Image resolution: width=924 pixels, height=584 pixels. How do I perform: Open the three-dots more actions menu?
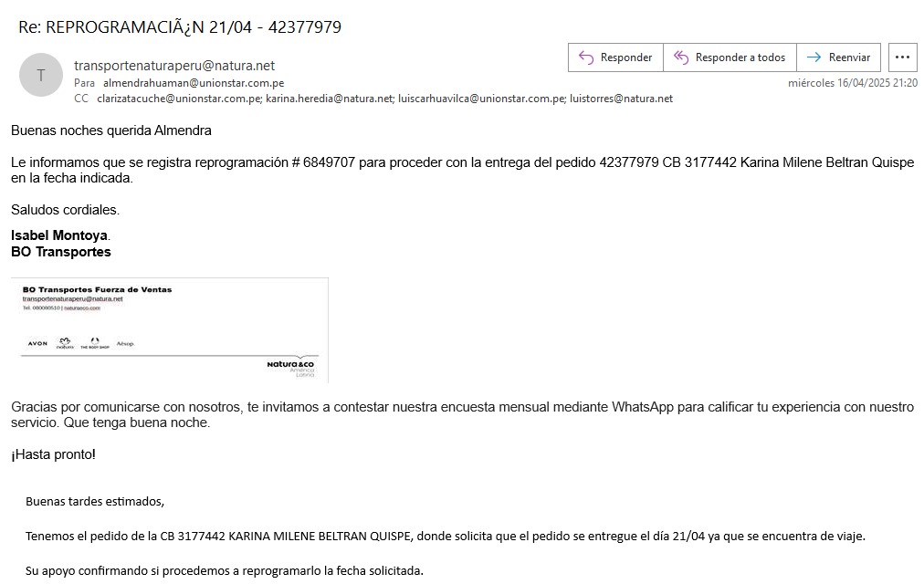902,57
